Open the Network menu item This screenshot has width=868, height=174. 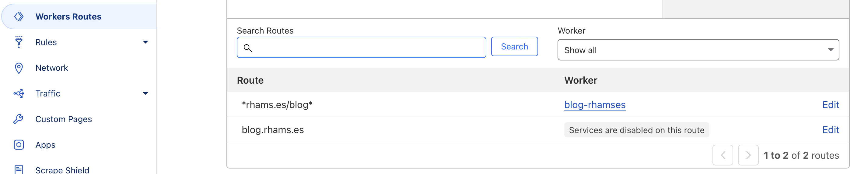[x=51, y=68]
